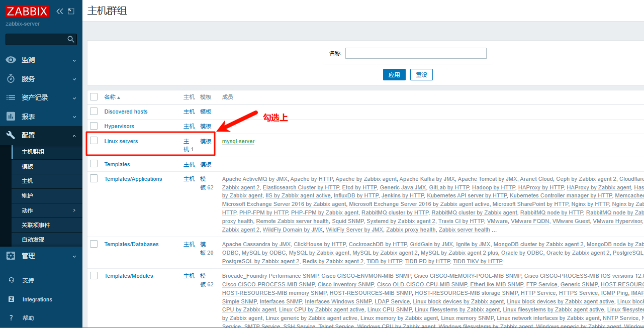Check the Templates/Applications row checkbox
This screenshot has width=644, height=328.
click(94, 178)
